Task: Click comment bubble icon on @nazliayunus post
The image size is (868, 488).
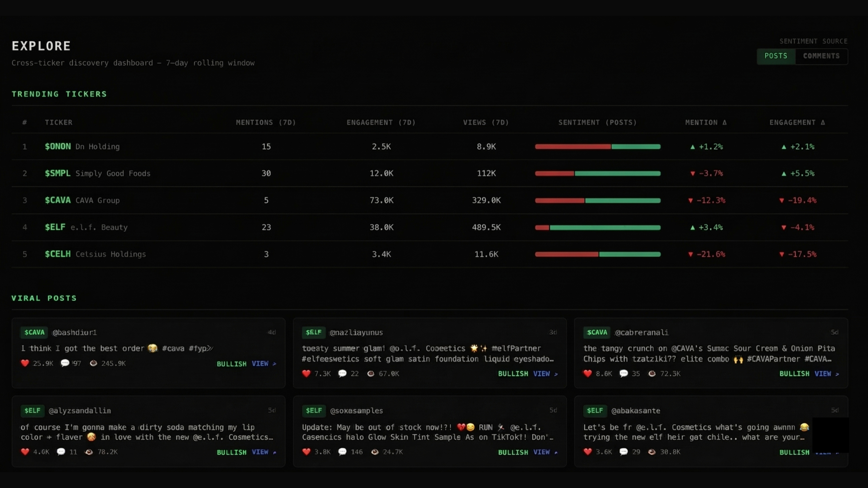Action: (342, 373)
